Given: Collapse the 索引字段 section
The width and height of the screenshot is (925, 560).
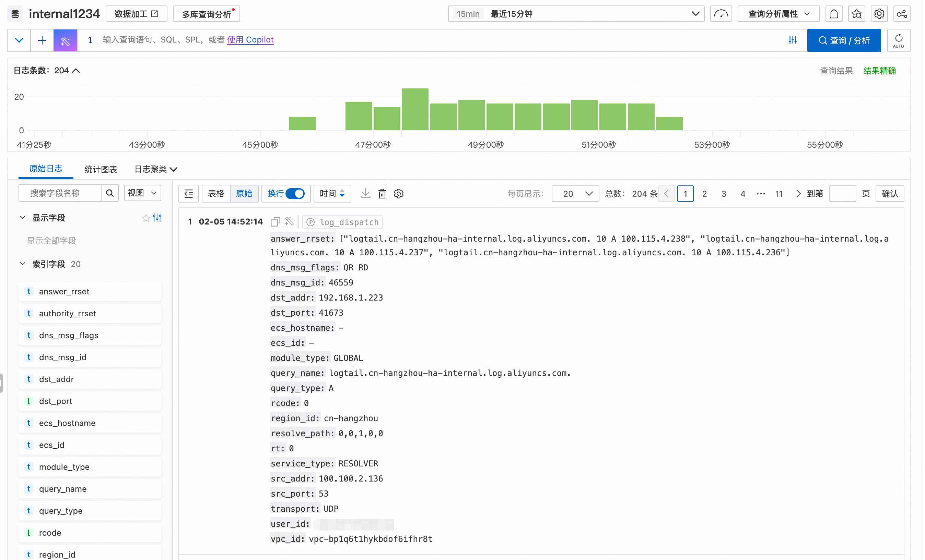Looking at the screenshot, I should pyautogui.click(x=23, y=264).
